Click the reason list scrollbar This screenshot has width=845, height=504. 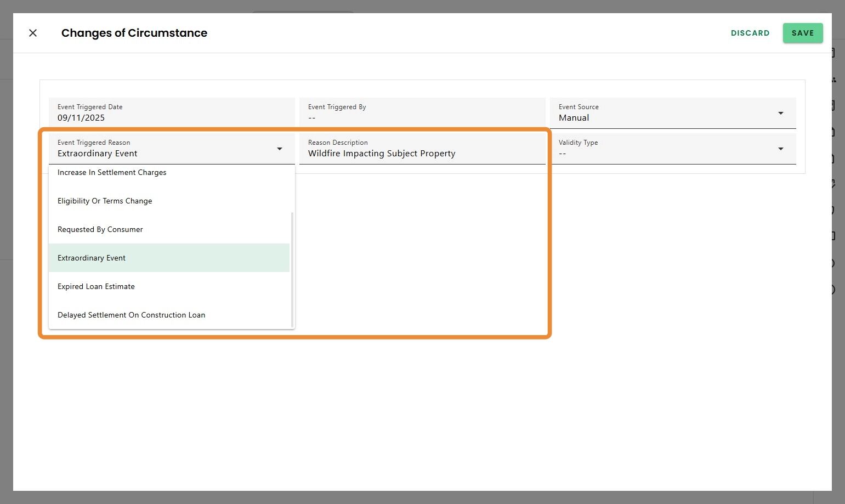[292, 269]
